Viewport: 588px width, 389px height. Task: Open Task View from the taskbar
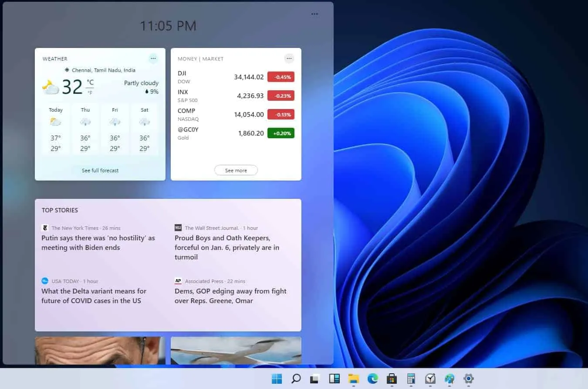315,379
